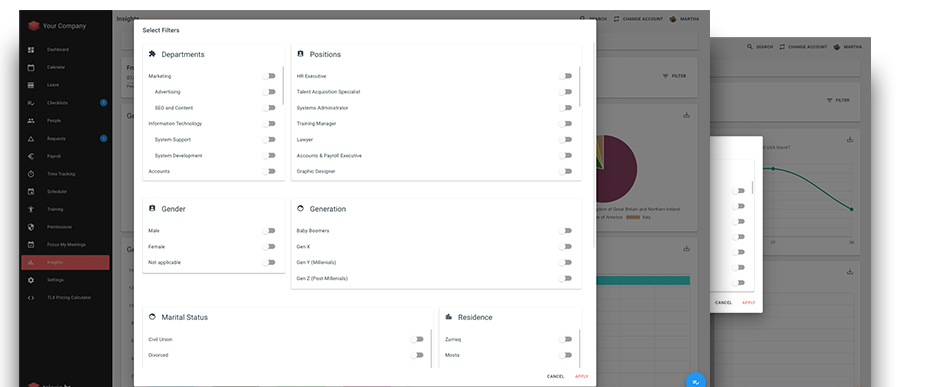This screenshot has height=387, width=927.
Task: Download the sick leave line chart in back window
Action: pos(850,139)
